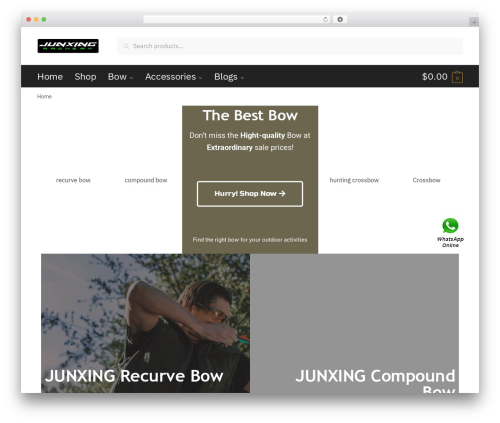The height and width of the screenshot is (423, 500).
Task: Click the browser address bar
Action: 237,19
